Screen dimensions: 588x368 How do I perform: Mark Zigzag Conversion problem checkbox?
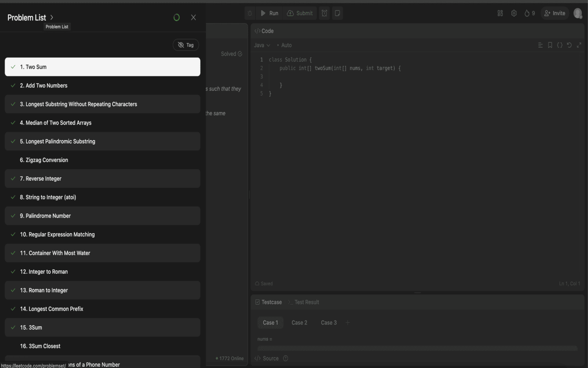click(12, 160)
